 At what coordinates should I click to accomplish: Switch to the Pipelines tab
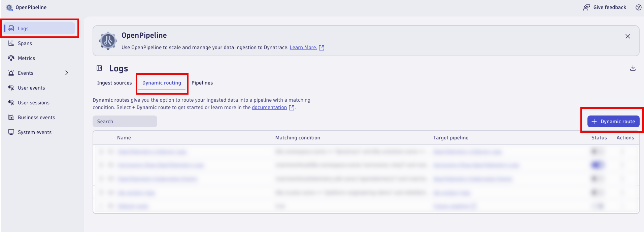pyautogui.click(x=202, y=83)
